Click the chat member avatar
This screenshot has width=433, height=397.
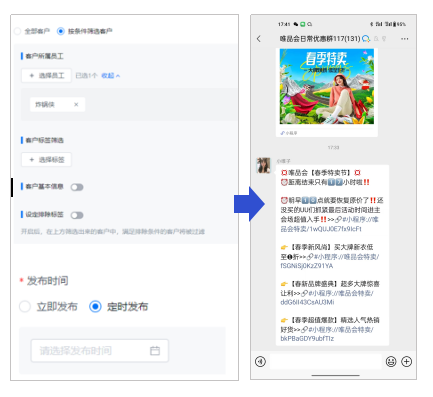pyautogui.click(x=263, y=165)
